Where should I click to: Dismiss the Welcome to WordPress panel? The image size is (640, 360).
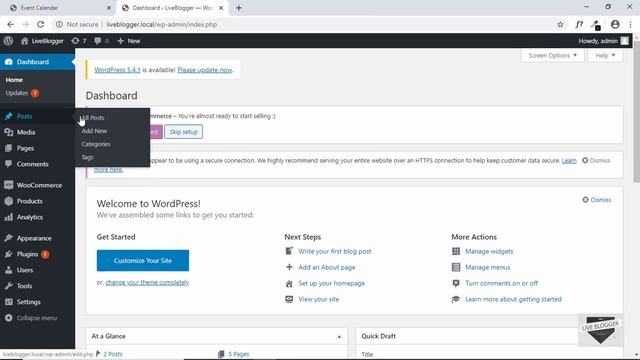(x=597, y=200)
